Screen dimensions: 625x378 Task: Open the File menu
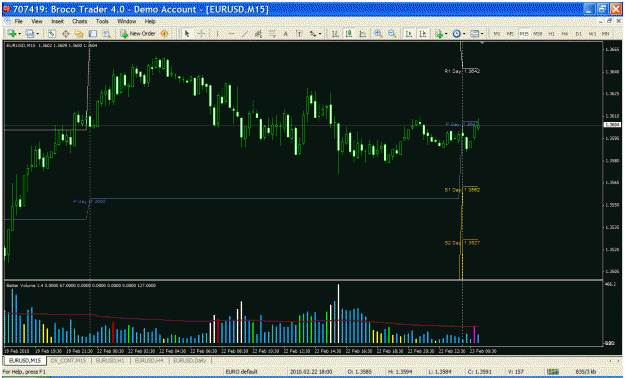[x=18, y=21]
